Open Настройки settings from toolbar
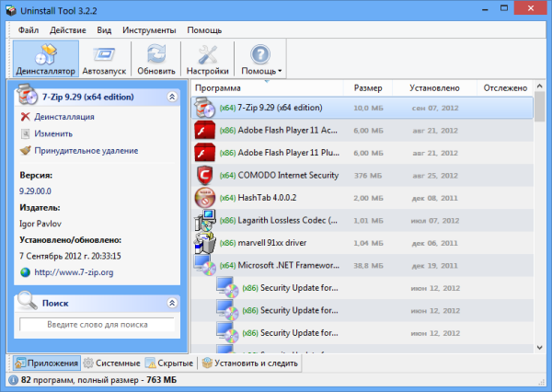The height and width of the screenshot is (392, 552). 207,59
